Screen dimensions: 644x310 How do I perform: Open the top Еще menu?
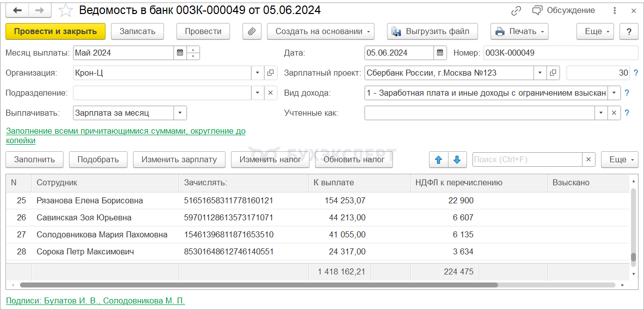pos(595,31)
